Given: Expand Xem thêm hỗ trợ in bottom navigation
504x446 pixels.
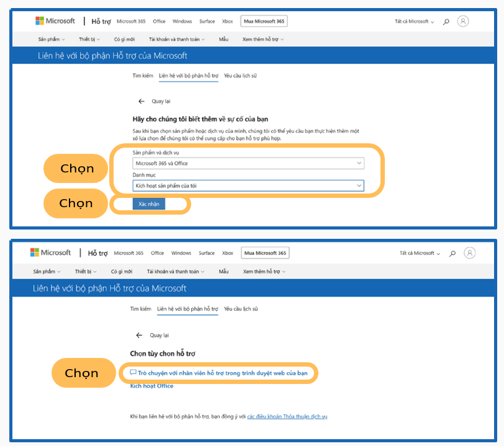Looking at the screenshot, I should click(264, 272).
